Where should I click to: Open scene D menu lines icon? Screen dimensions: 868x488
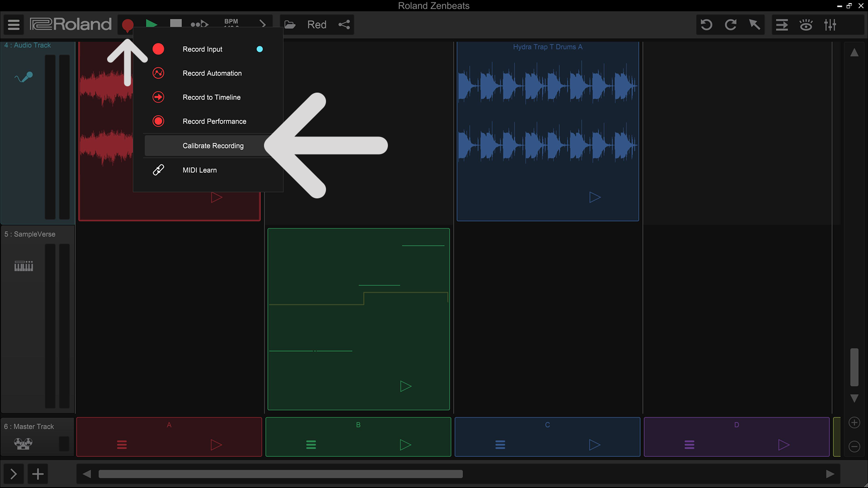click(x=689, y=445)
